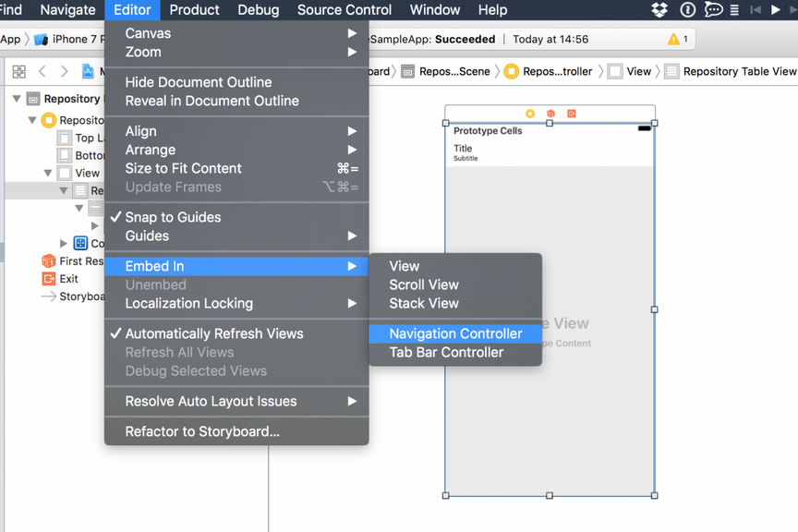The height and width of the screenshot is (532, 798).
Task: Select Top Layout Guide in outline
Action: point(80,138)
